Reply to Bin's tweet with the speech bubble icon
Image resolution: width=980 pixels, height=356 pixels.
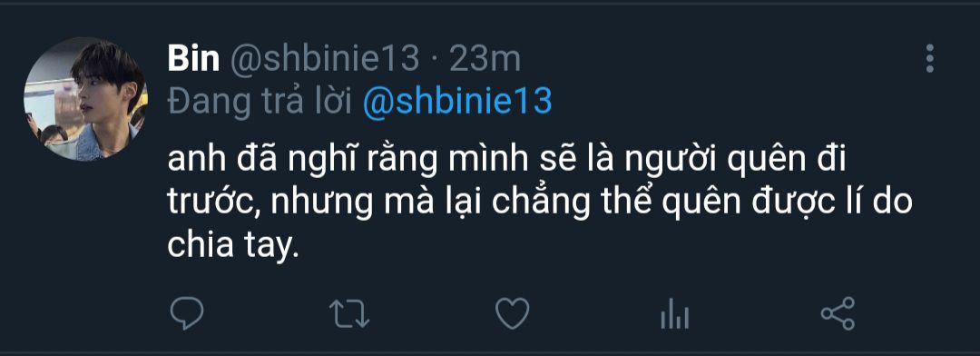[x=186, y=312]
